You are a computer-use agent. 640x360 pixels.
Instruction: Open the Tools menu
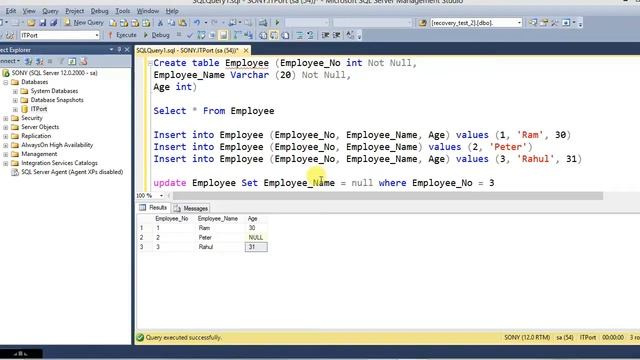122,11
